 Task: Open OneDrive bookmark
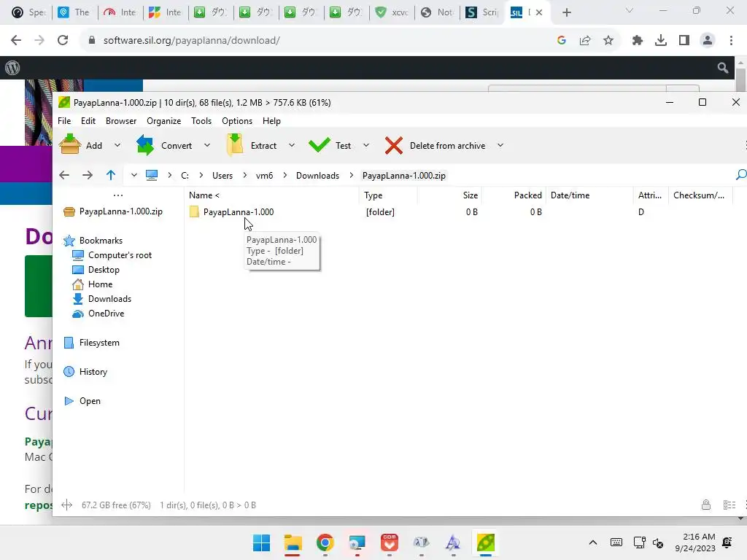106,314
